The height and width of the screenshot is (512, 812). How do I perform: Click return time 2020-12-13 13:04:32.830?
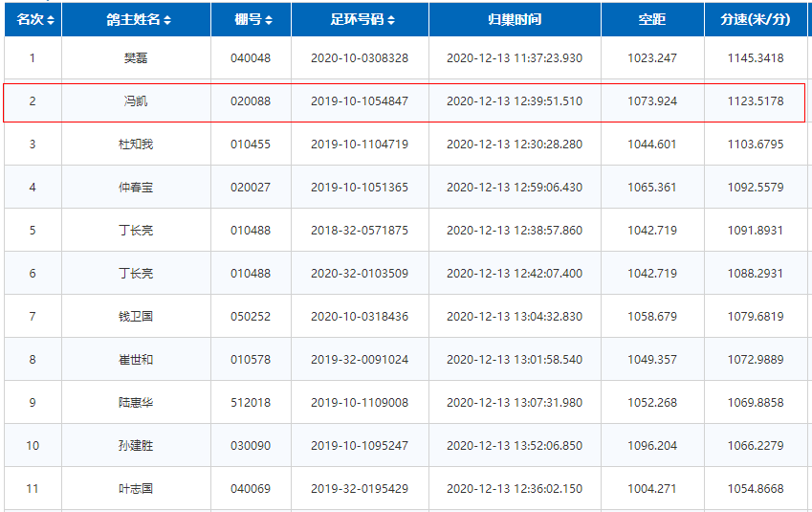point(515,316)
